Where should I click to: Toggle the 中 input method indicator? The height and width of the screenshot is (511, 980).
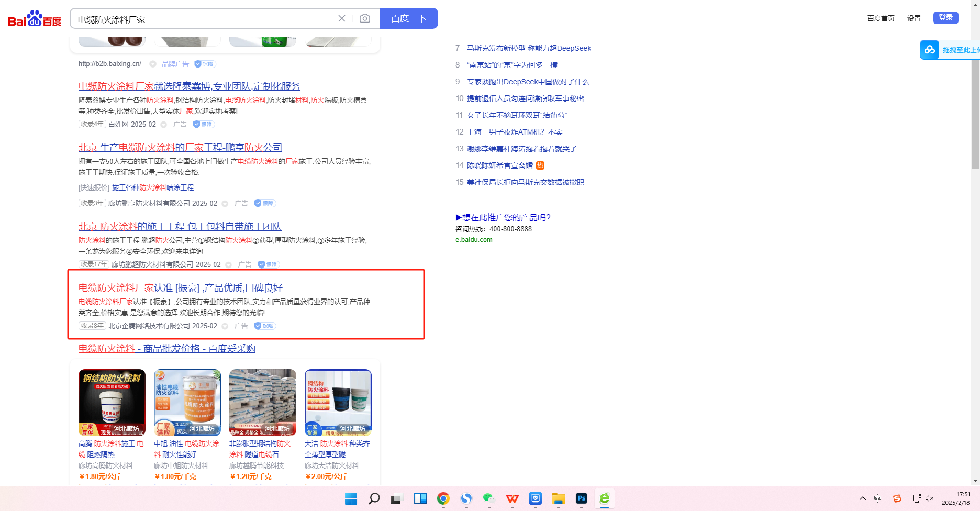(x=878, y=498)
